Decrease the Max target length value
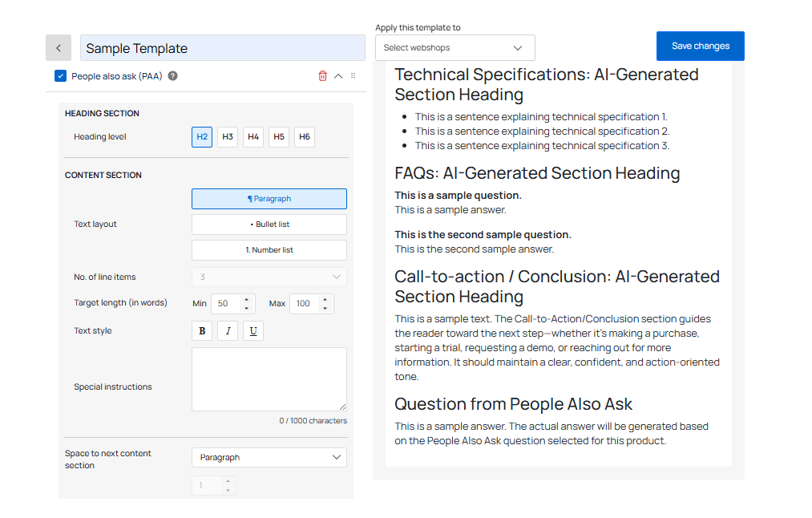Viewport: 812px width, 518px height. pyautogui.click(x=325, y=309)
